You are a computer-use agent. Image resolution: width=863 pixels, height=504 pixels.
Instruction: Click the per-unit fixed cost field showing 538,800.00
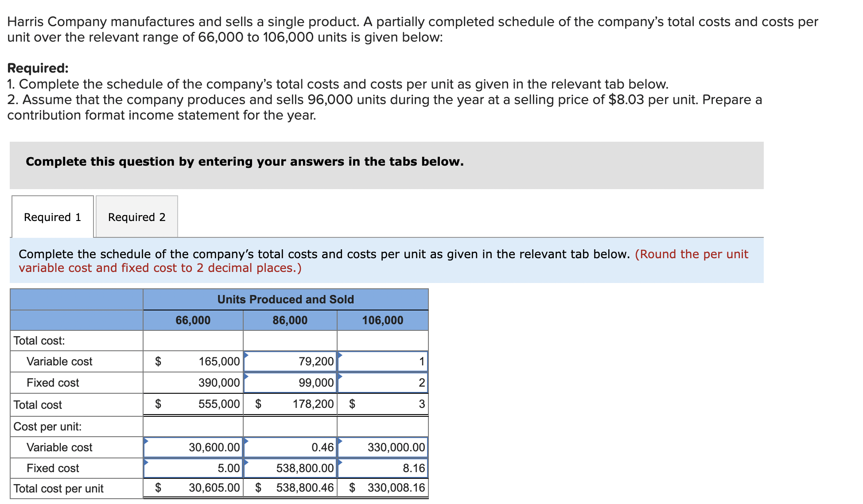click(x=290, y=468)
